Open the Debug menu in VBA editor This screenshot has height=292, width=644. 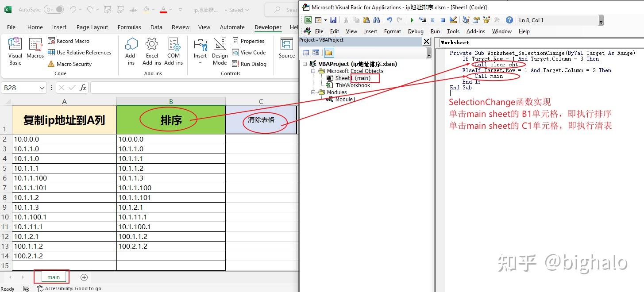click(415, 31)
